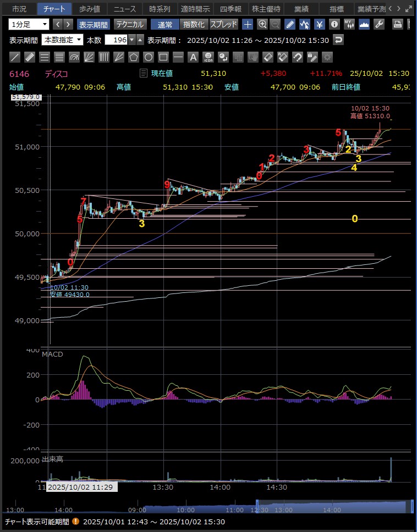
Task: Open the information icon
Action: 334,24
